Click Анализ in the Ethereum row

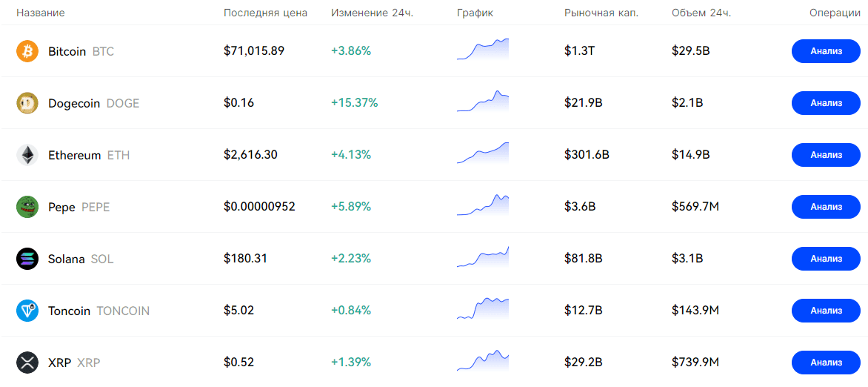(826, 155)
